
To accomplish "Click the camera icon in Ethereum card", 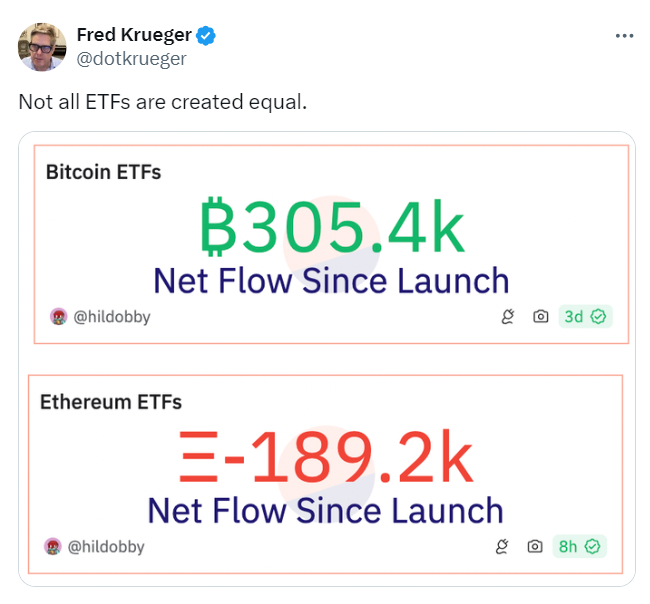I will point(535,547).
